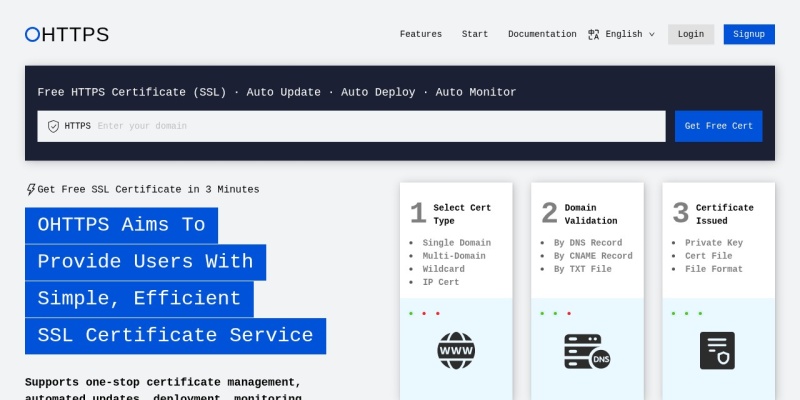Open the Features menu item

[x=421, y=34]
